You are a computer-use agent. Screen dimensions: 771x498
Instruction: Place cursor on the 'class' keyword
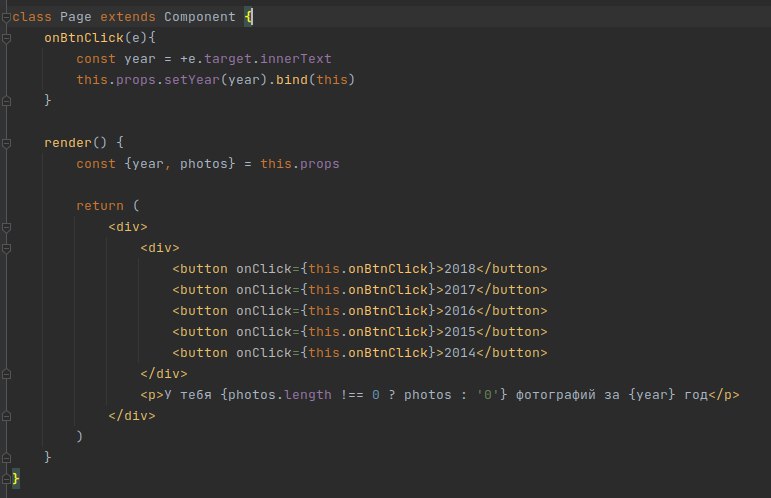point(32,17)
